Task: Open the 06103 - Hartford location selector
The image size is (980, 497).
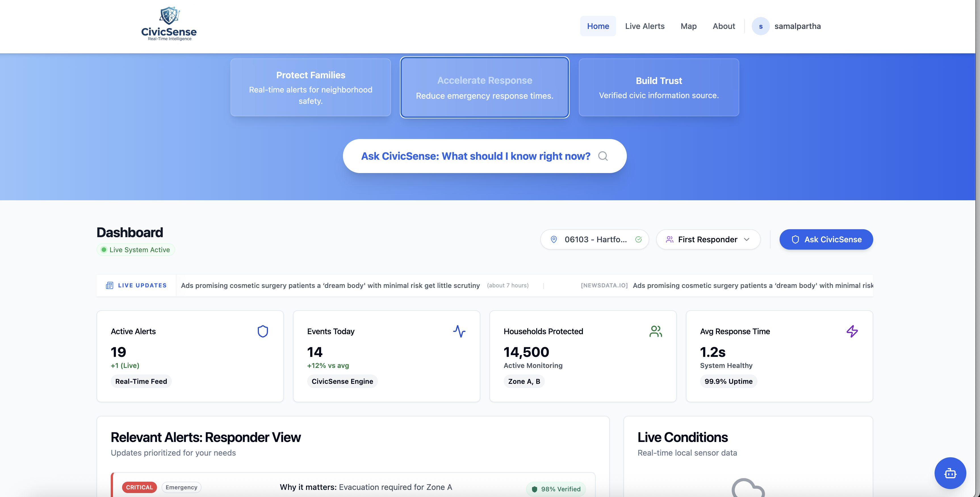Action: [595, 239]
